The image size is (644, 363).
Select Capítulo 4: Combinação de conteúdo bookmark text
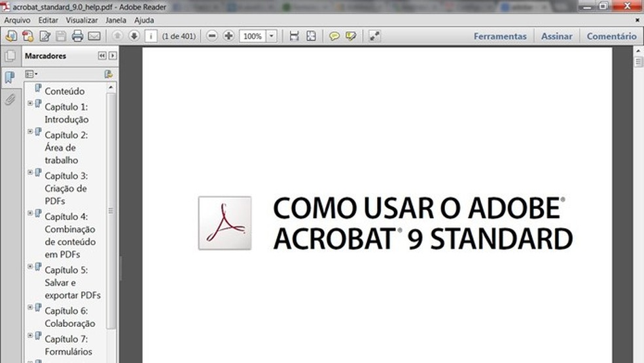click(x=70, y=236)
